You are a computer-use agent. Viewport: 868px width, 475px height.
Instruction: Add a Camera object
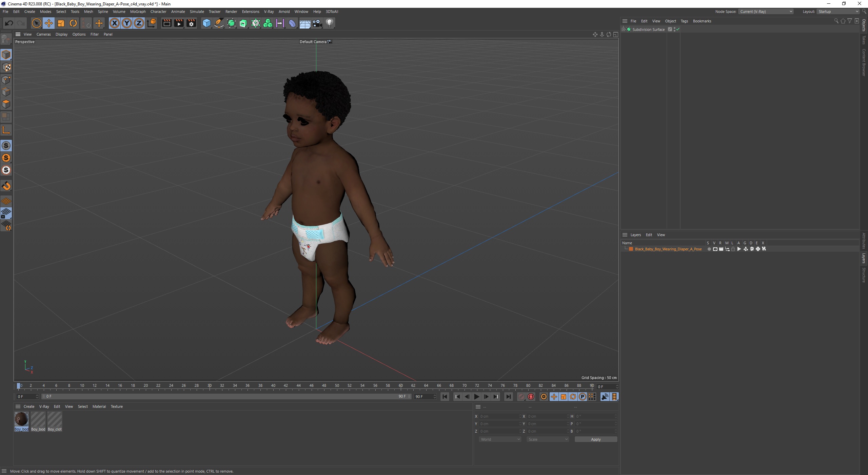point(317,23)
